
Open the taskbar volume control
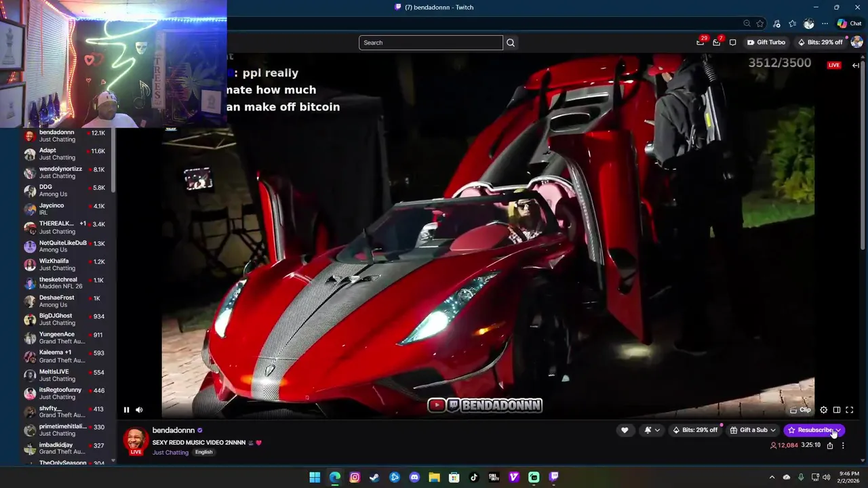[x=826, y=477]
